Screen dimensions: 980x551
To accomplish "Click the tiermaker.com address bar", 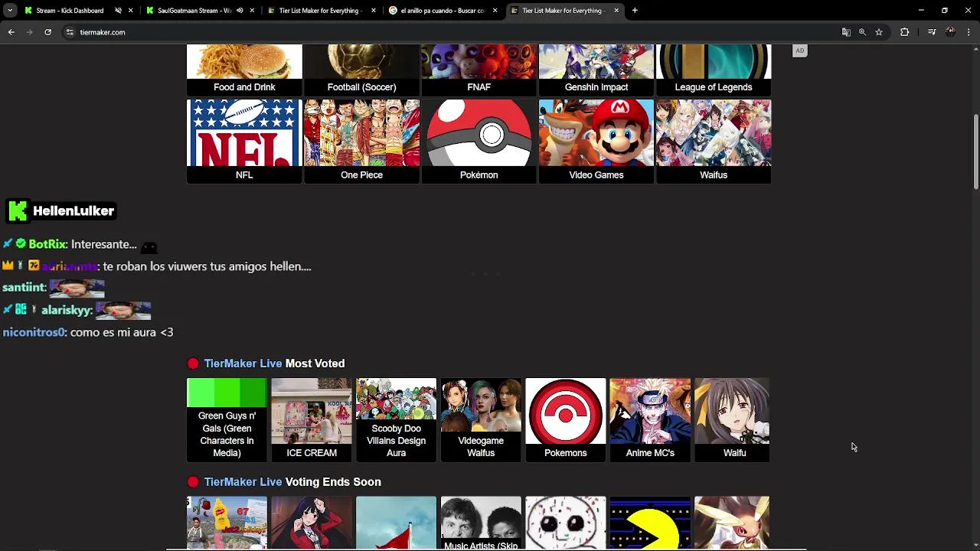I will (452, 32).
